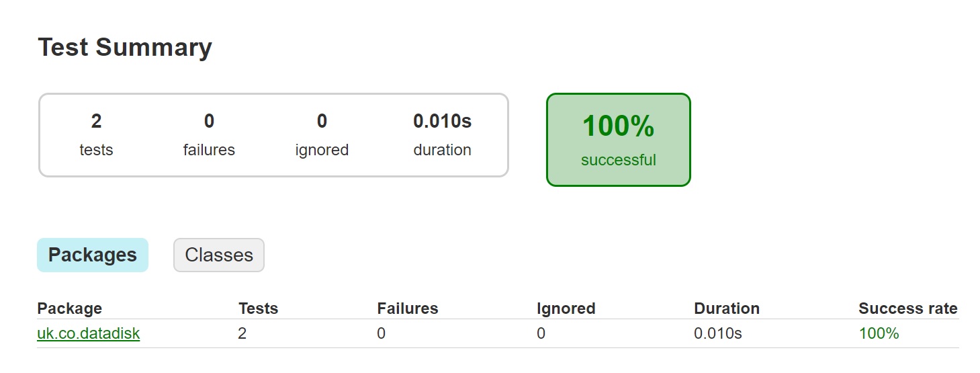Click the Tests column header

click(x=258, y=308)
